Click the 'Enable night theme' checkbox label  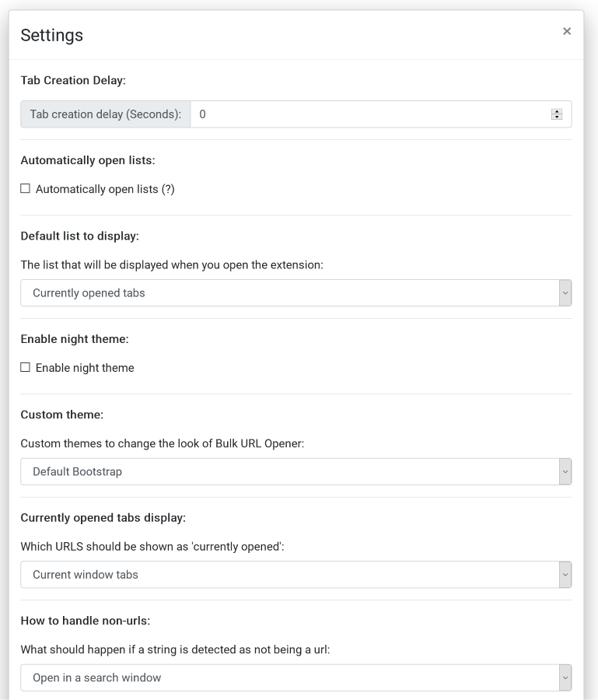click(x=85, y=368)
